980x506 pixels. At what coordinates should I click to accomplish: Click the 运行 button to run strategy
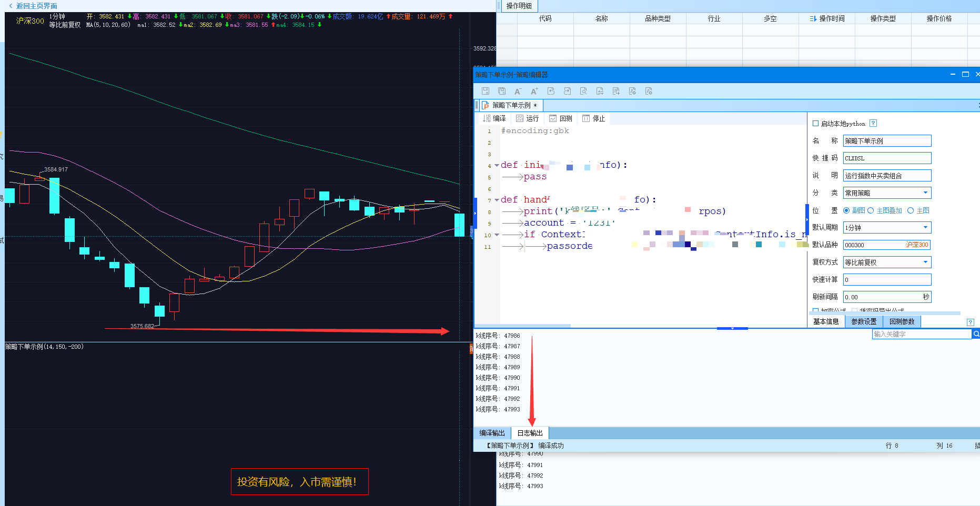(528, 118)
